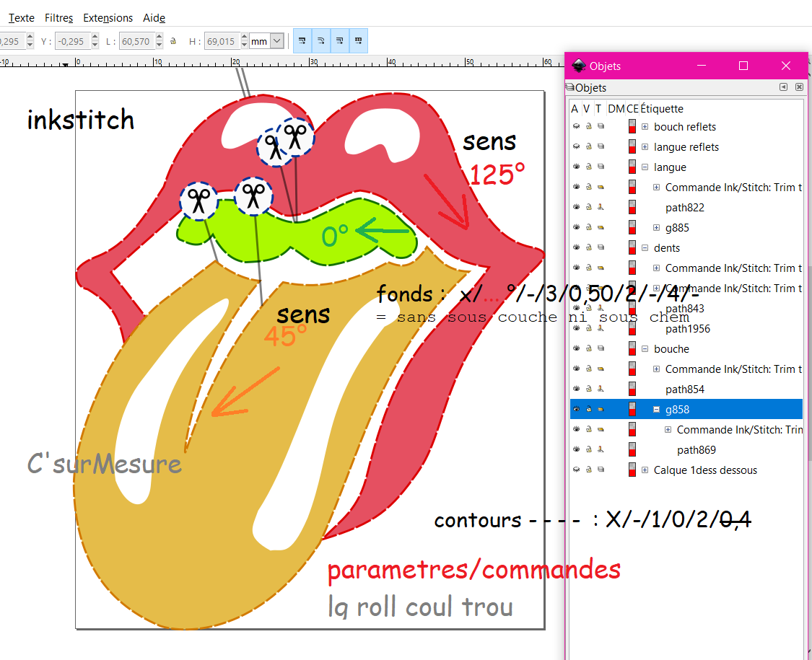The width and height of the screenshot is (812, 660).
Task: Toggle moving patterns with objects
Action: coord(358,41)
